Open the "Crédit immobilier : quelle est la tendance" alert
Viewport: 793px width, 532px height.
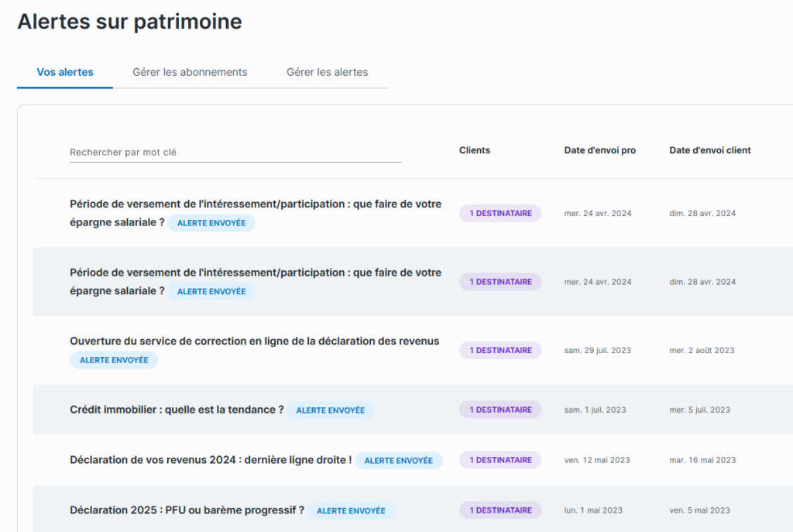click(177, 410)
